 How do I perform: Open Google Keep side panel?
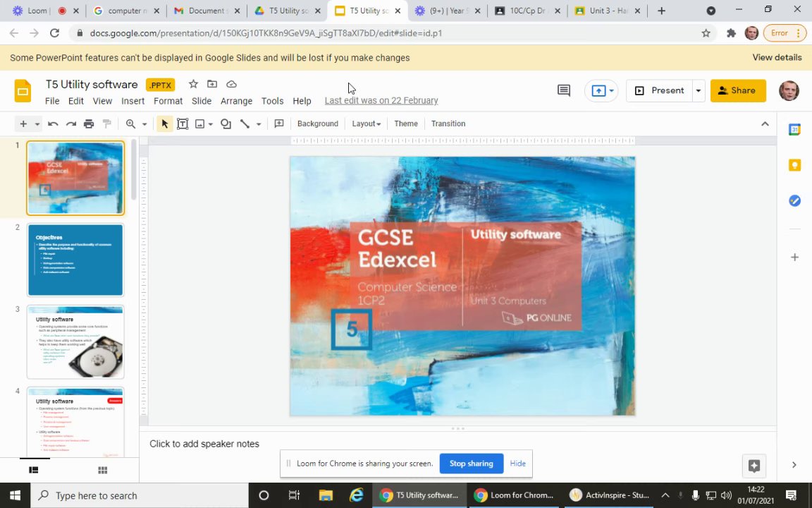click(x=794, y=165)
